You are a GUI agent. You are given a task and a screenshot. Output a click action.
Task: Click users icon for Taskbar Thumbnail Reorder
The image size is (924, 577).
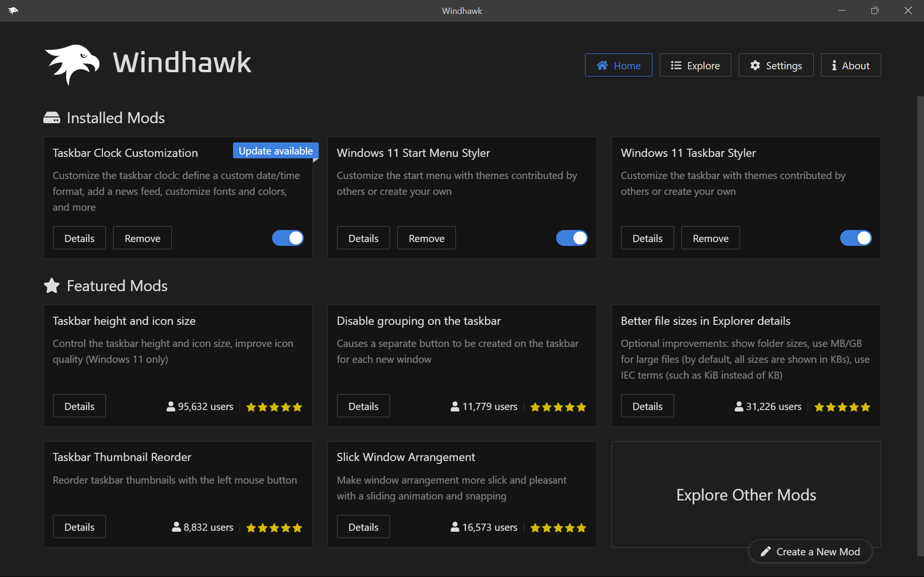(176, 527)
